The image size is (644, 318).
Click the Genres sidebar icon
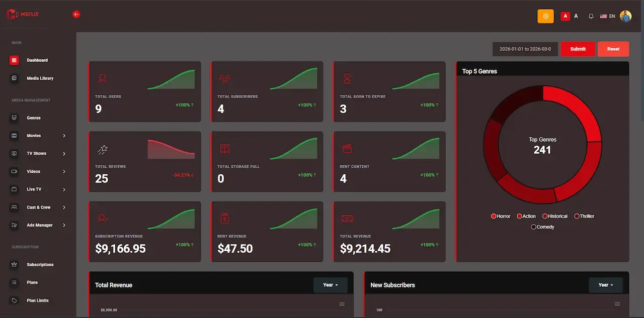point(14,118)
